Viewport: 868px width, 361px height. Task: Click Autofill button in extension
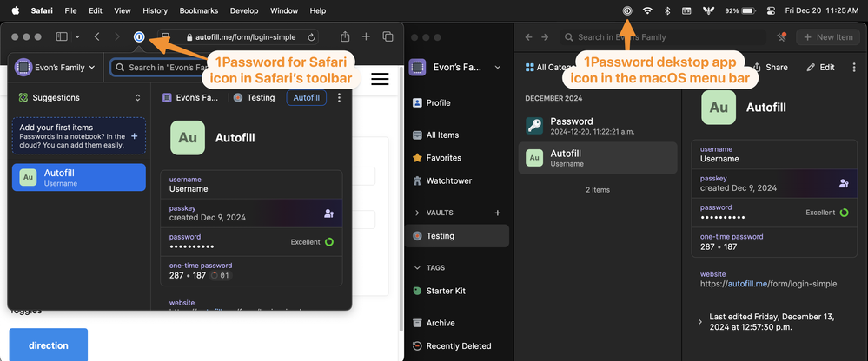(306, 97)
